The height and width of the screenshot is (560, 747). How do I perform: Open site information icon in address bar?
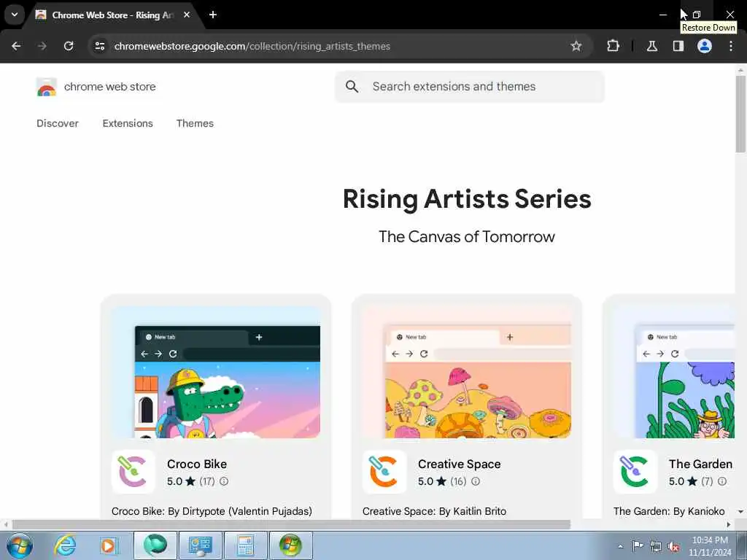[x=99, y=46]
